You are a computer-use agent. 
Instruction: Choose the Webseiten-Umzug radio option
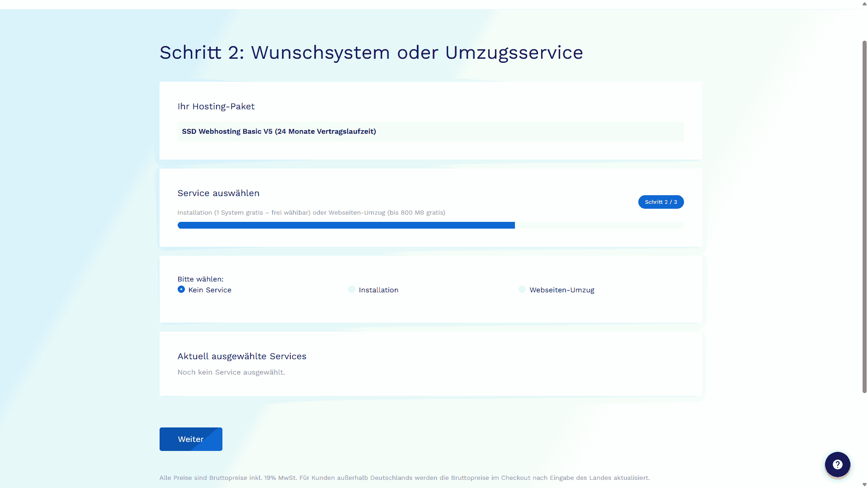522,289
